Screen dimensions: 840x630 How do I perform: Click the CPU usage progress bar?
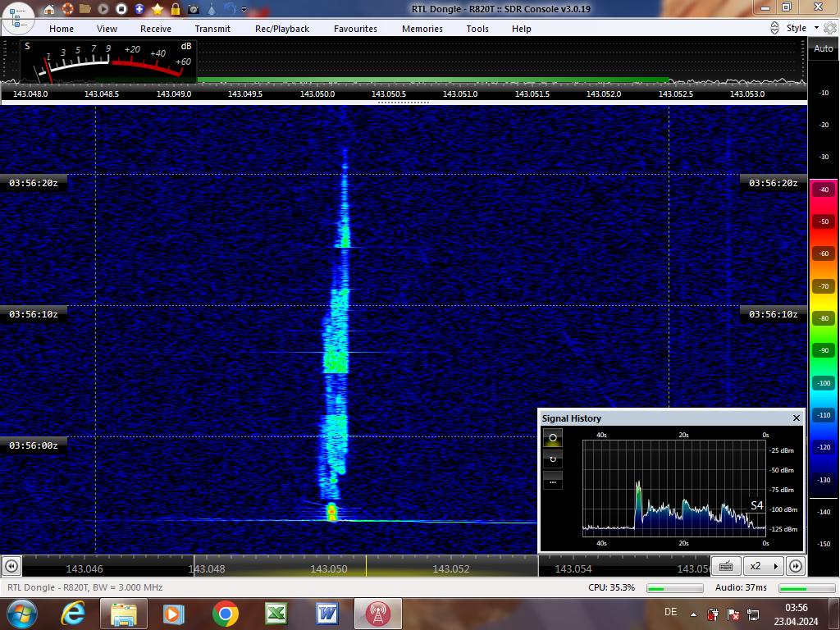675,588
